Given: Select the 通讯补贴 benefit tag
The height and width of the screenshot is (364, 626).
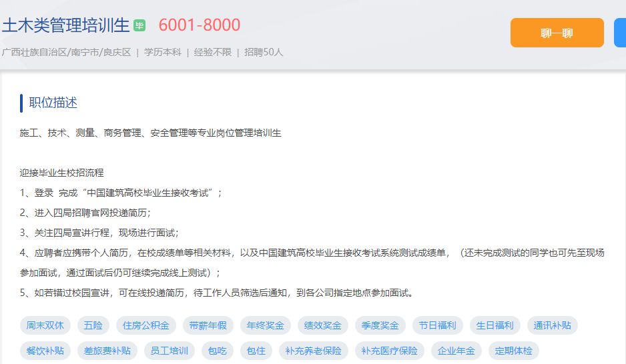Looking at the screenshot, I should point(552,325).
